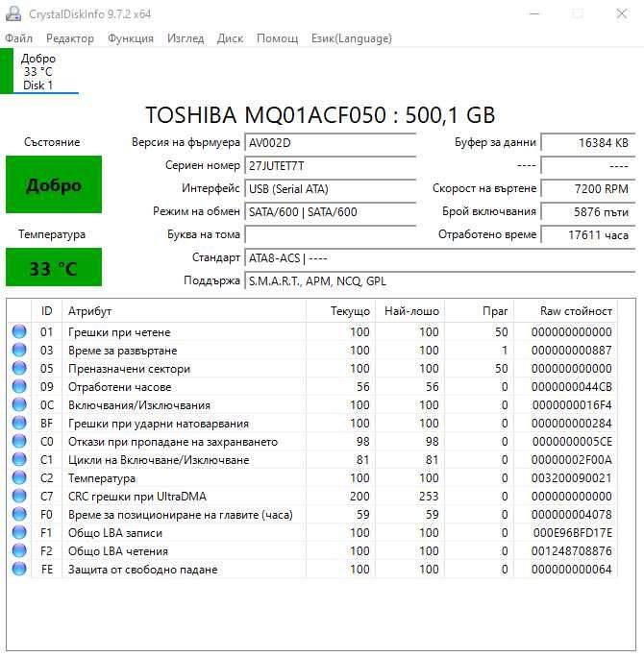Click status orb for Време за позициониране на главите
The height and width of the screenshot is (657, 644).
click(19, 514)
